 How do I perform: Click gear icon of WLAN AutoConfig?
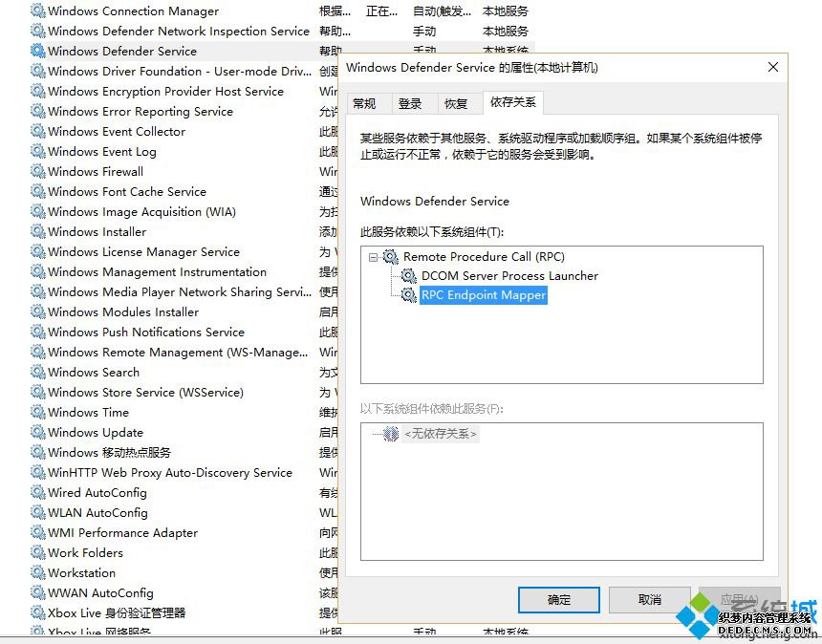37,512
